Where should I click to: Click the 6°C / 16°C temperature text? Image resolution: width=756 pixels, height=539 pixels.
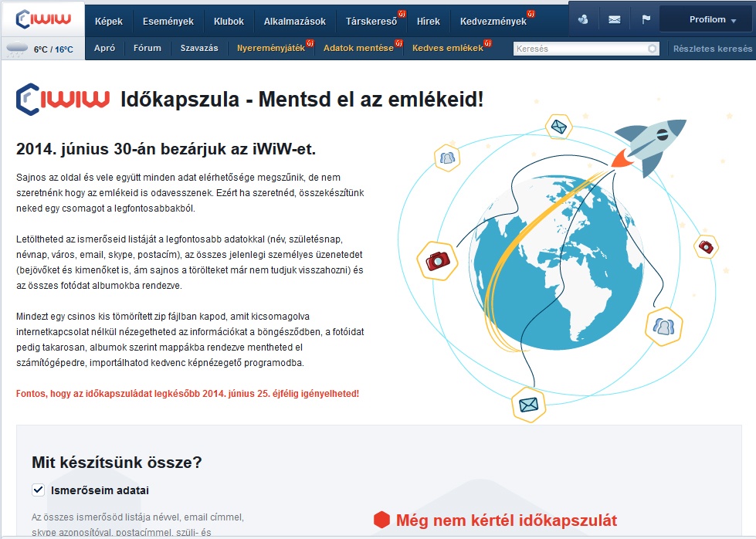(x=53, y=49)
